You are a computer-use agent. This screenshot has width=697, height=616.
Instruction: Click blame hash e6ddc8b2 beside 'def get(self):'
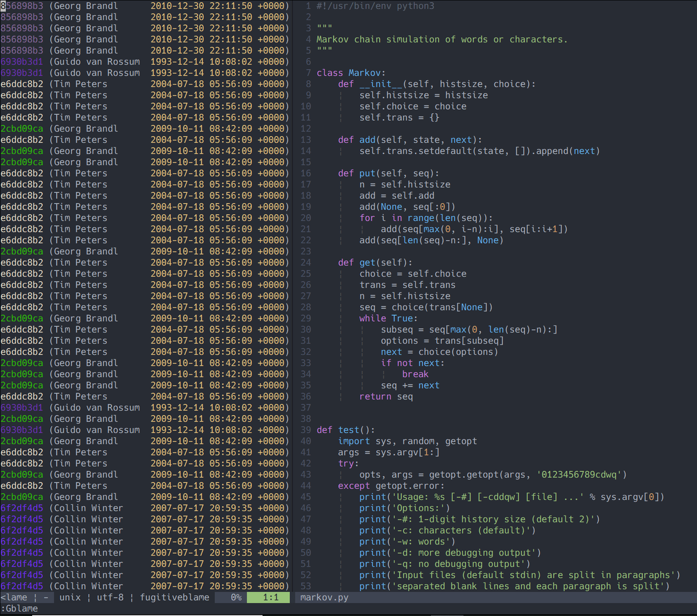(x=21, y=262)
